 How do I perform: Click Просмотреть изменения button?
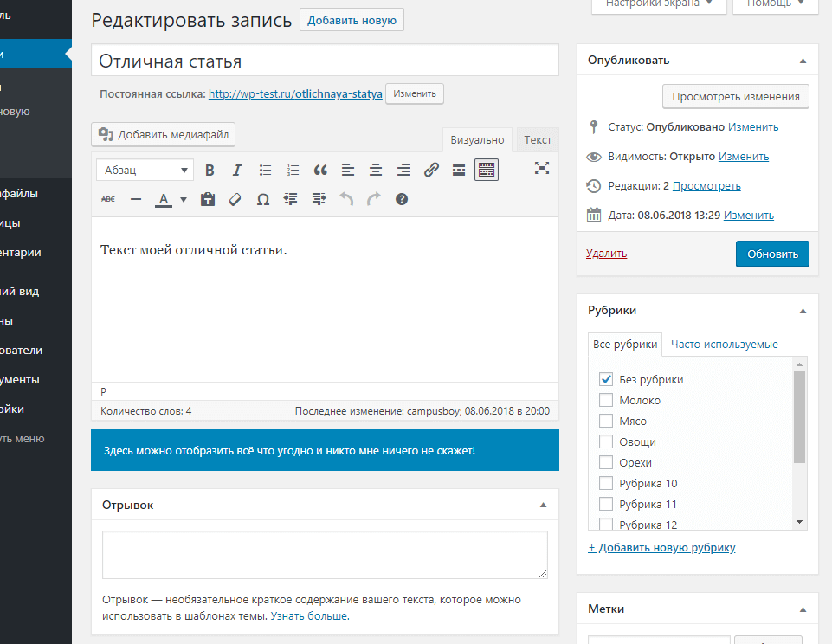735,97
